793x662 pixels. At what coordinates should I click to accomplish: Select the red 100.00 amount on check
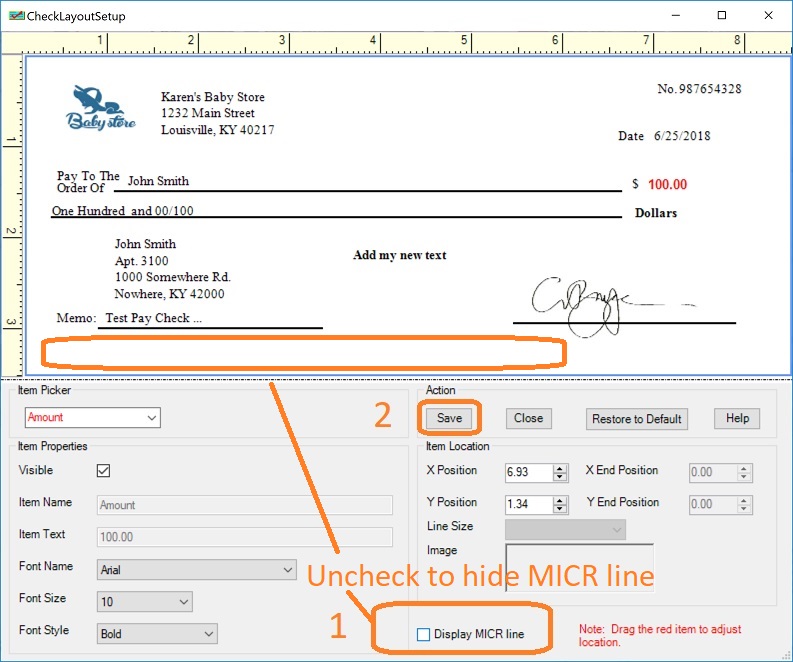coord(668,184)
